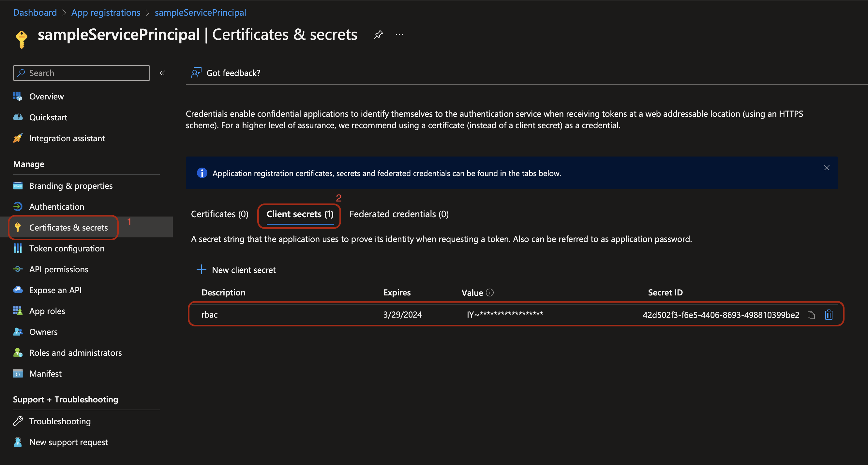Click the Branding & properties icon
This screenshot has width=868, height=465.
[18, 186]
